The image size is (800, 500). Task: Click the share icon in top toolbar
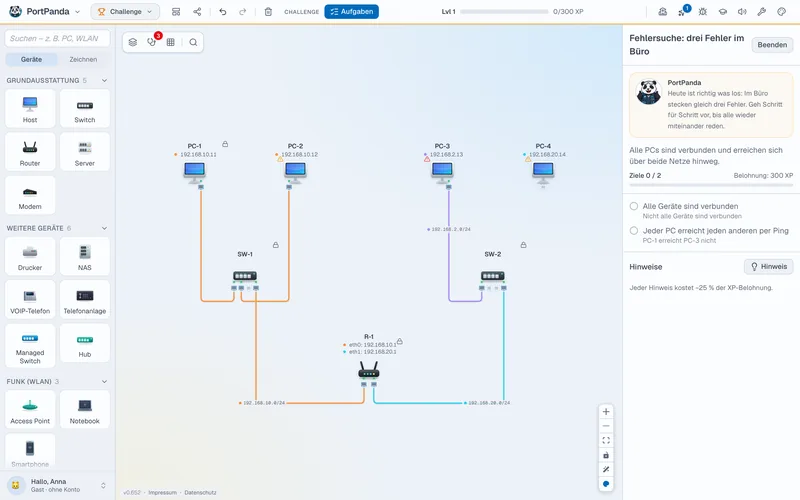[x=197, y=11]
